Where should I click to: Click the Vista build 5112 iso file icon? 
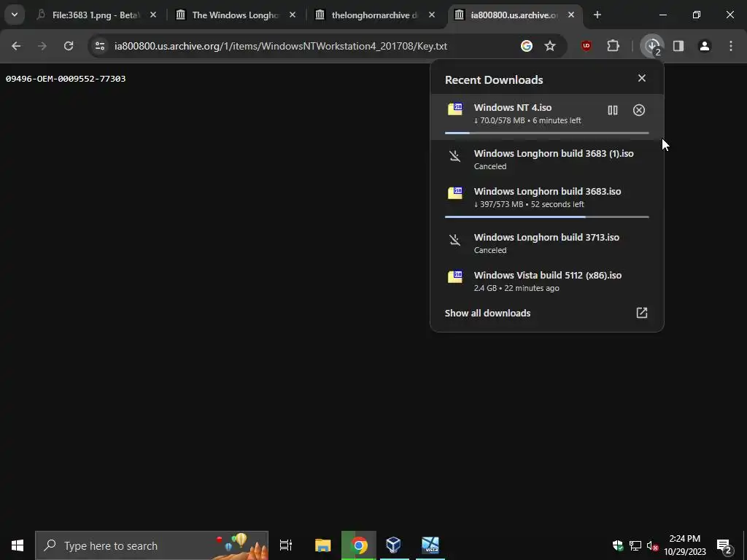[x=455, y=276]
